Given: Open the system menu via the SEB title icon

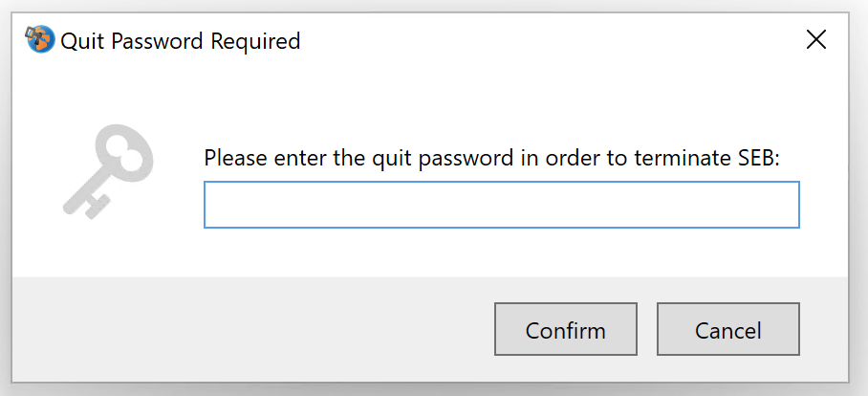Looking at the screenshot, I should (x=40, y=39).
